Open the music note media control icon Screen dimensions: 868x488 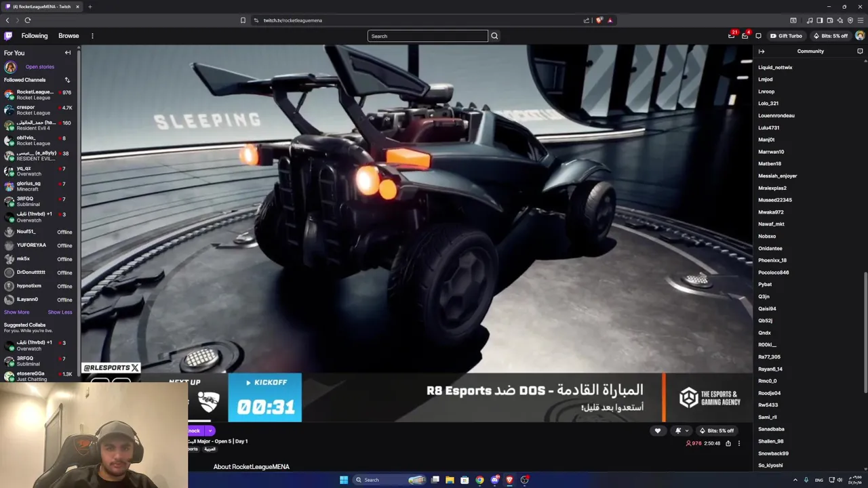[x=809, y=20]
